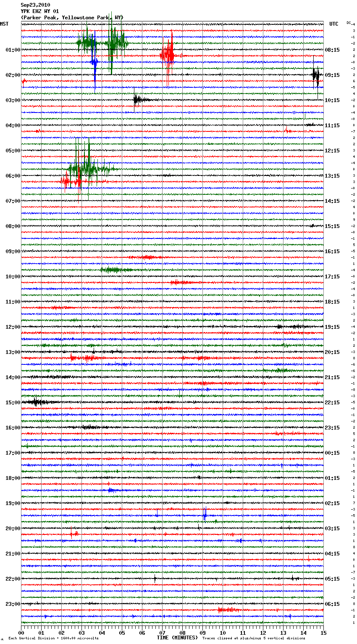Click the 08:15 UTC time label
This screenshot has width=357, height=644.
[x=332, y=50]
